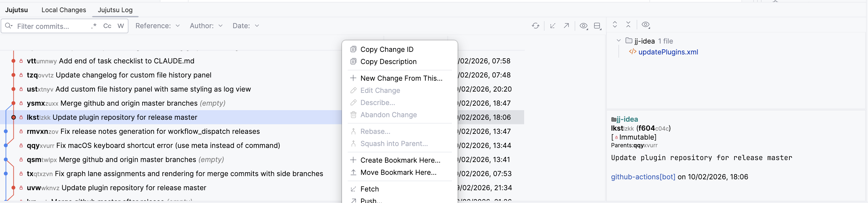This screenshot has width=868, height=203.
Task: Click graph node of lkstlzkk commit
Action: click(x=13, y=117)
